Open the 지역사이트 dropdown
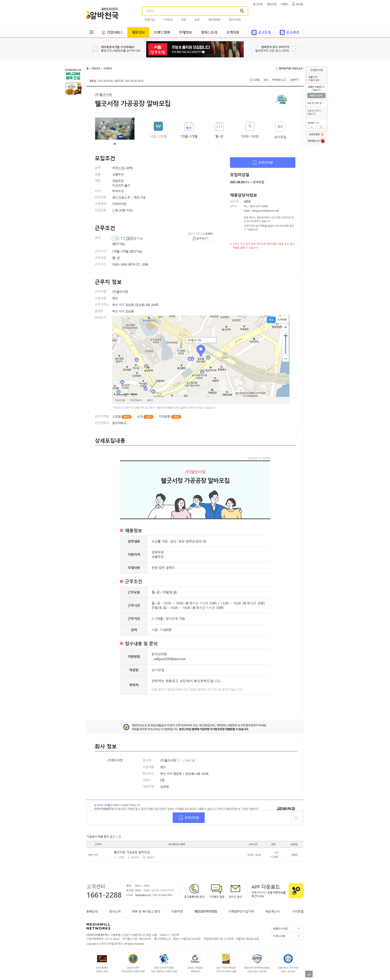The width and height of the screenshot is (390, 980). pos(287,936)
